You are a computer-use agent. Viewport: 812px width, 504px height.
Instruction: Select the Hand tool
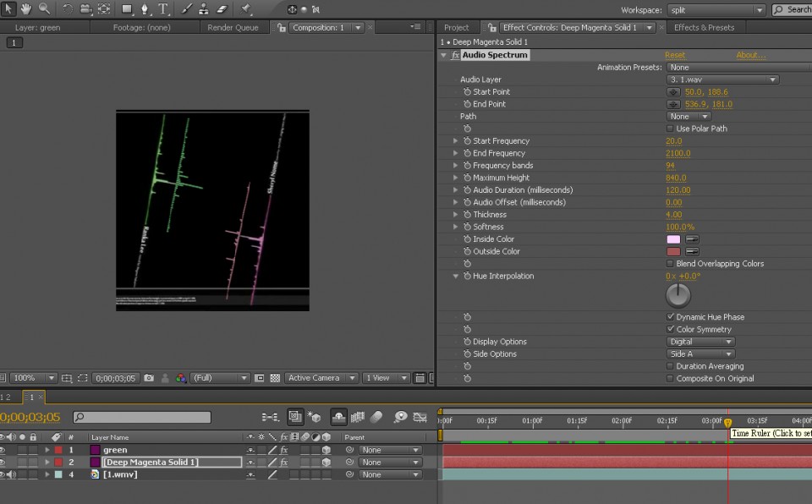pos(26,9)
